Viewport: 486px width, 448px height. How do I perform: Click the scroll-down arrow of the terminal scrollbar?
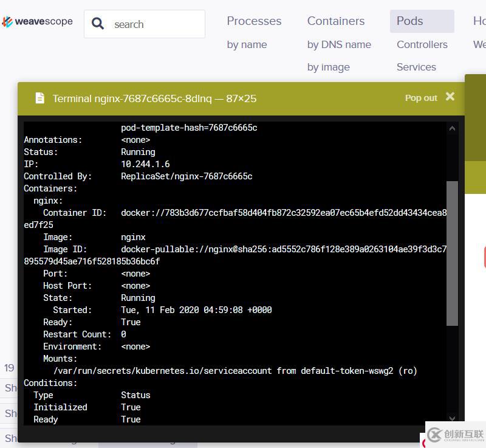point(452,418)
